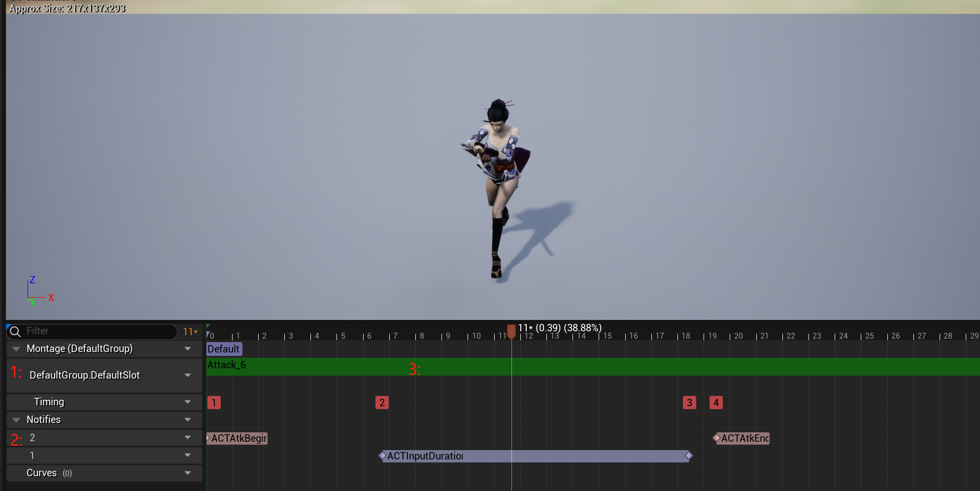Click into the Filter search field
Viewport: 980px width, 491px height.
coord(99,331)
